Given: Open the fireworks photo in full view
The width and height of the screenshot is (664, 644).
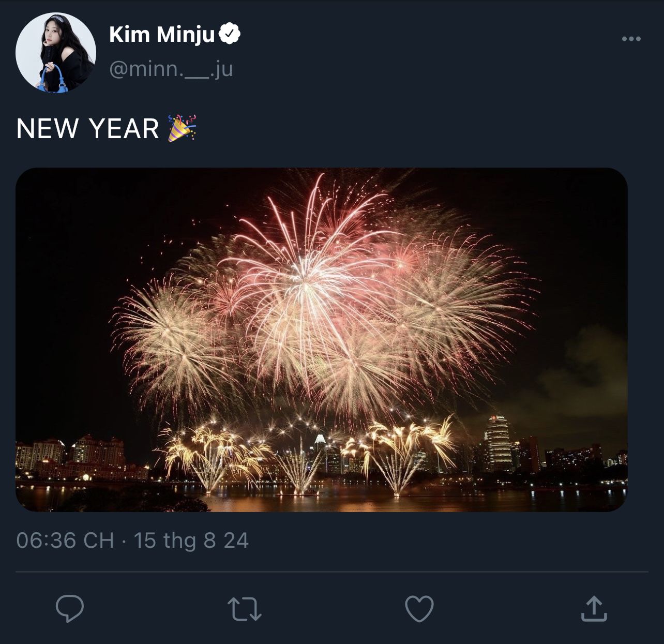Looking at the screenshot, I should point(321,339).
